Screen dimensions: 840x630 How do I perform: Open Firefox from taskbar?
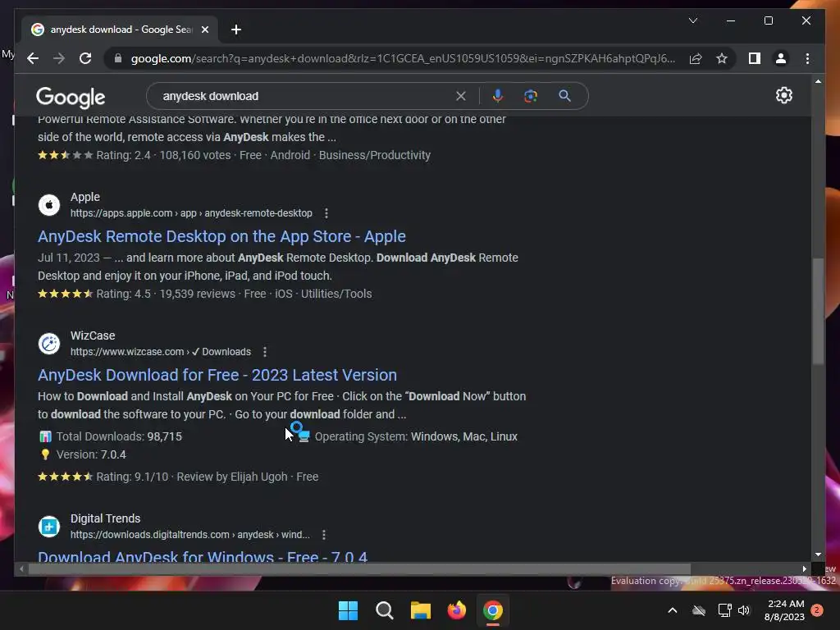[x=456, y=610]
